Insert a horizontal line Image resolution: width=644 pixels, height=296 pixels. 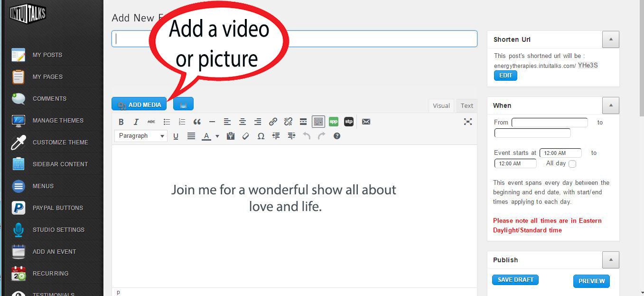point(212,122)
